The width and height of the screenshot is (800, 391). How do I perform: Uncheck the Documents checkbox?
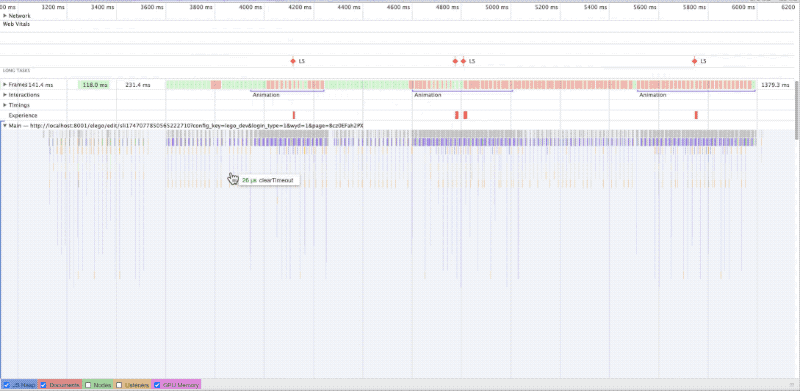pos(43,385)
